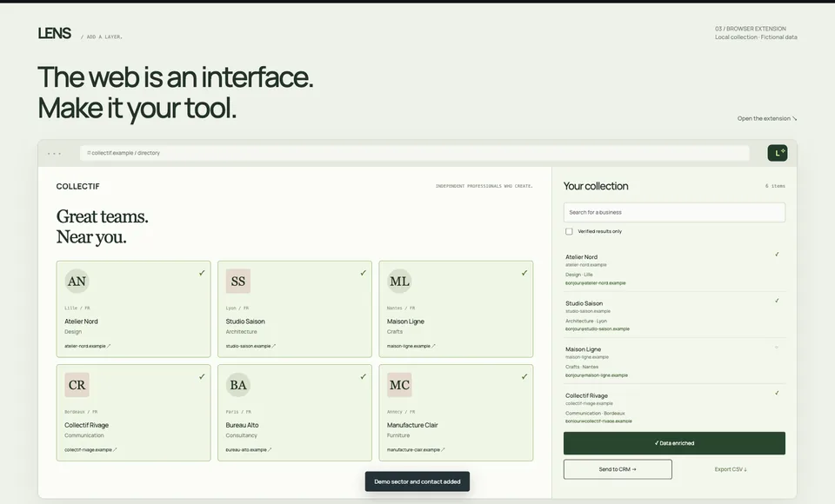
Task: Click Studio Saison card title
Action: [x=245, y=322]
